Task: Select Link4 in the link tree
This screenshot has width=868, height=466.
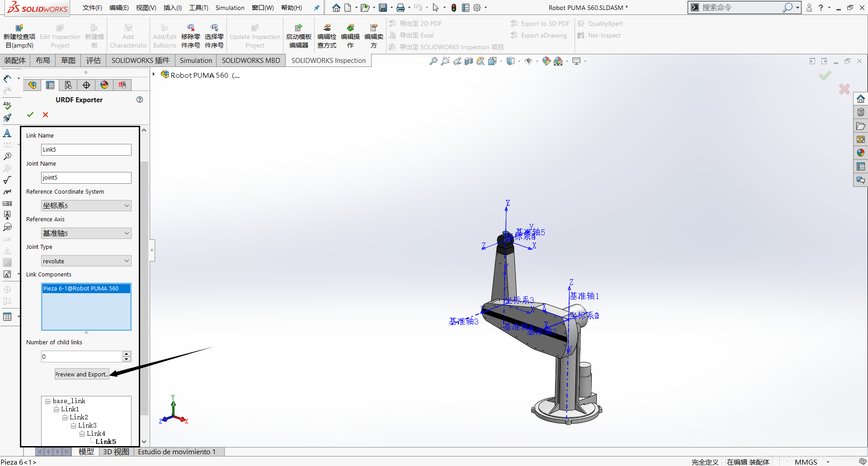Action: tap(96, 433)
